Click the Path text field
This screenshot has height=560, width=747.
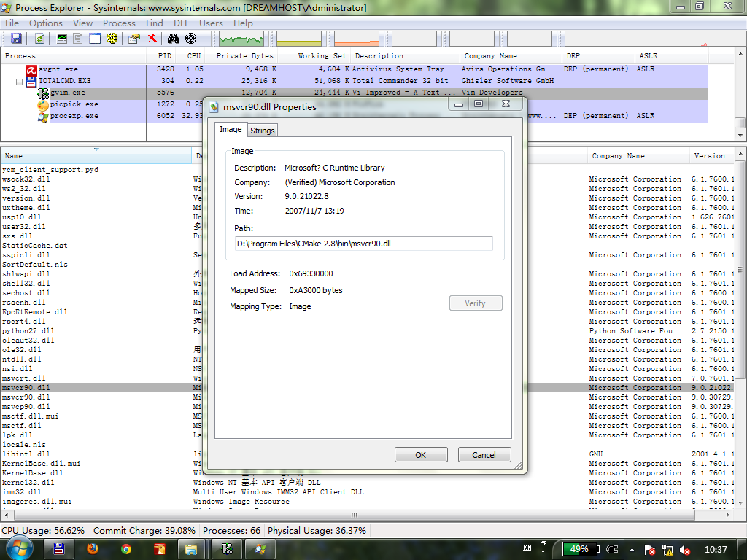364,244
